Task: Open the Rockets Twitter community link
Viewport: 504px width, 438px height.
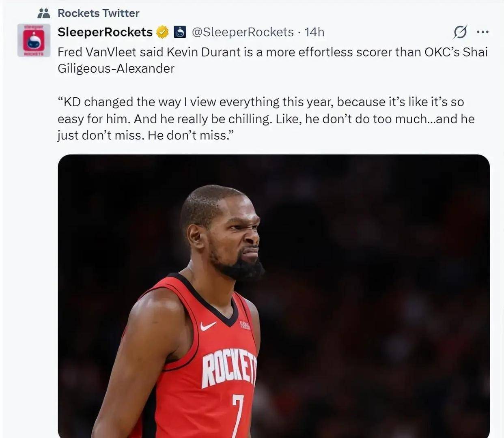Action: click(98, 13)
